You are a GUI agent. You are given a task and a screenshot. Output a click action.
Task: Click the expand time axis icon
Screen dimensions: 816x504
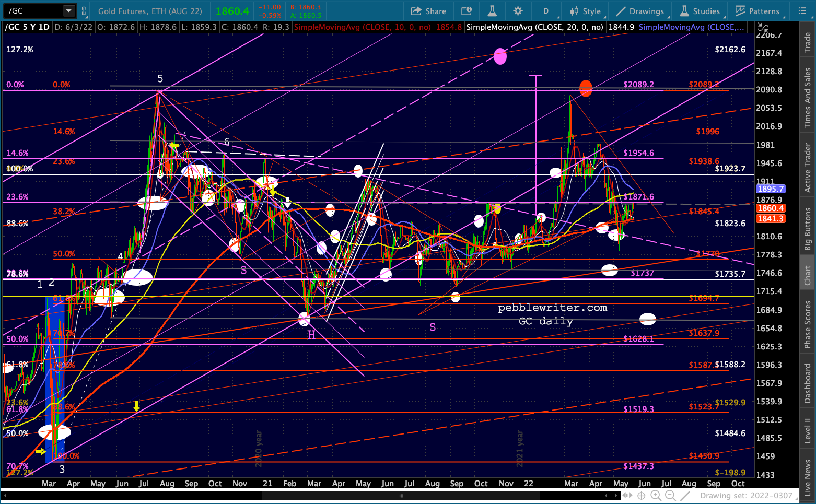tap(628, 496)
